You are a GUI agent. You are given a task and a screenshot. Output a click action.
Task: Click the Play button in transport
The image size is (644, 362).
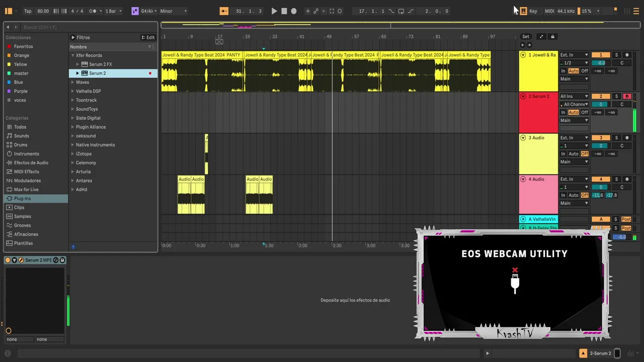(274, 11)
